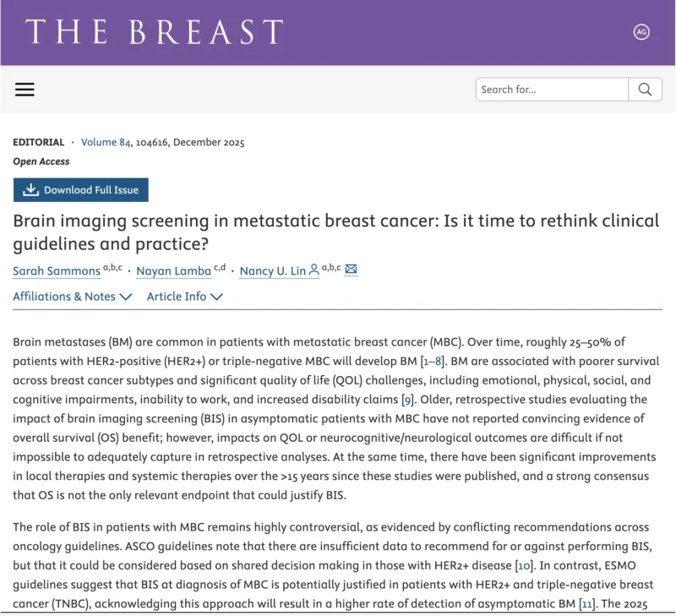Click the email envelope icon for Nancy Lin

(x=351, y=270)
